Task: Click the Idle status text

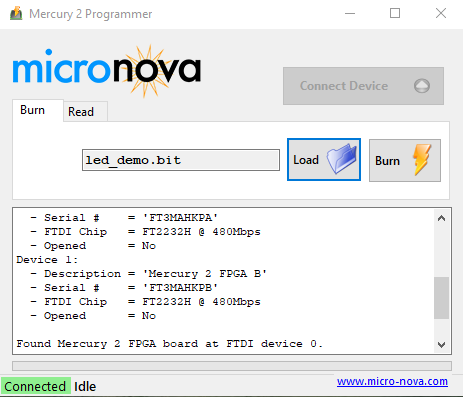Action: (85, 387)
